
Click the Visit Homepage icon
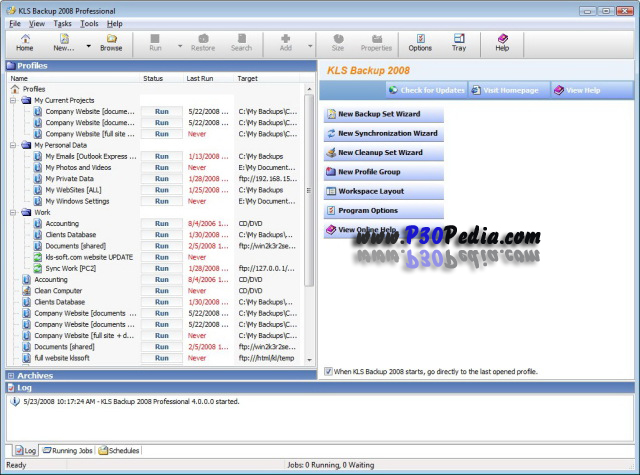(476, 90)
